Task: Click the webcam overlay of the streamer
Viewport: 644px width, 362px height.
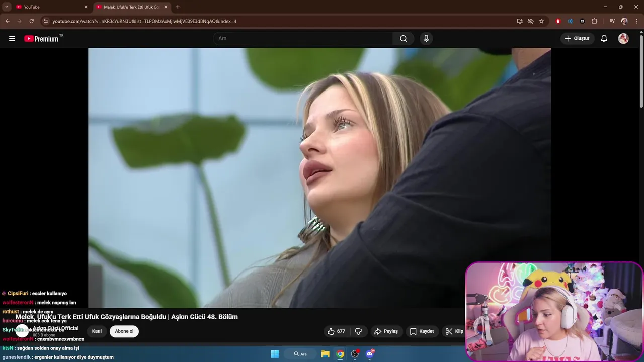Action: tap(554, 312)
